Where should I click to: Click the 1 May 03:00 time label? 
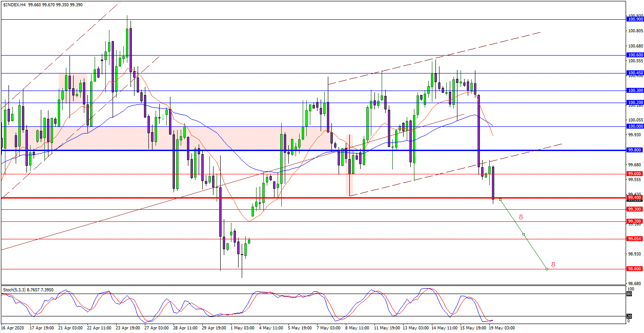pyautogui.click(x=242, y=328)
